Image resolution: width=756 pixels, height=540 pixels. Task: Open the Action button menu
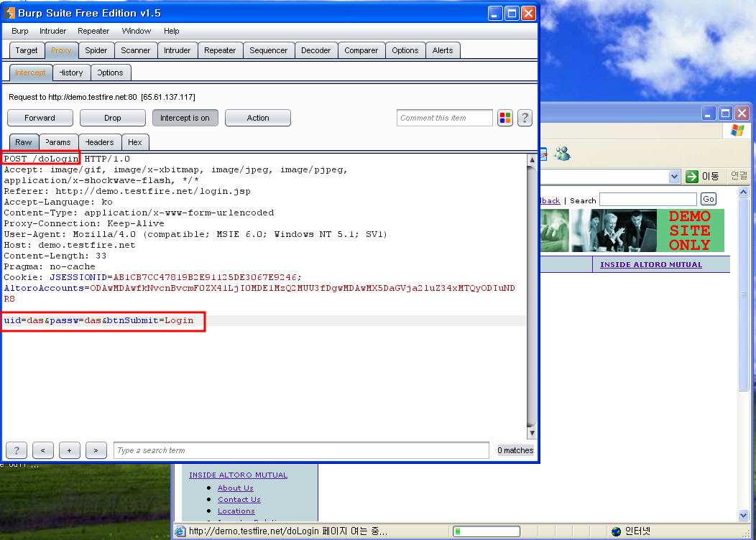[x=258, y=118]
